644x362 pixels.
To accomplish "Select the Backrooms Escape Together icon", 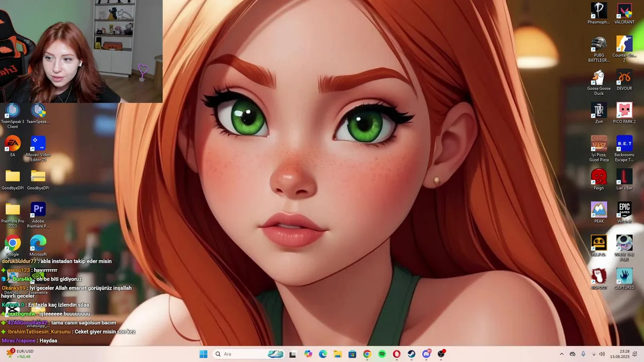I will (x=624, y=149).
